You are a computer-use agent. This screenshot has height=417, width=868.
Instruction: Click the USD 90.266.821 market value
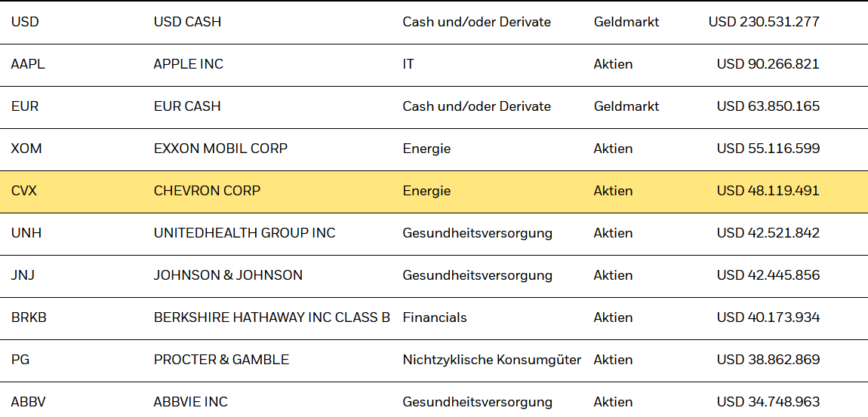[x=768, y=64]
